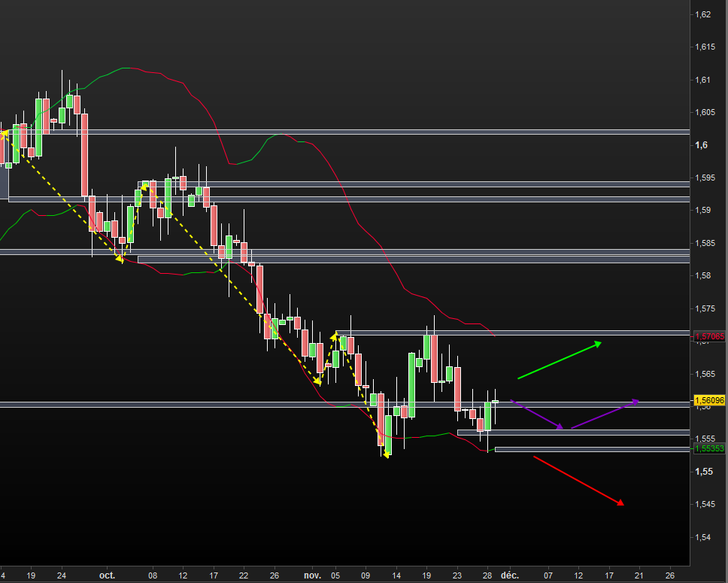Click the 1,61 price axis label
The height and width of the screenshot is (583, 728).
(703, 80)
